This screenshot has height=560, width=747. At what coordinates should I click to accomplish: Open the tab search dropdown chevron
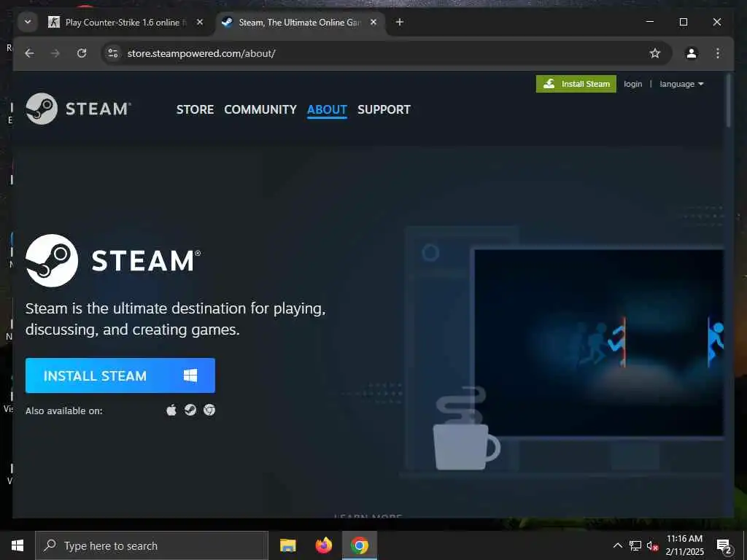click(x=28, y=22)
